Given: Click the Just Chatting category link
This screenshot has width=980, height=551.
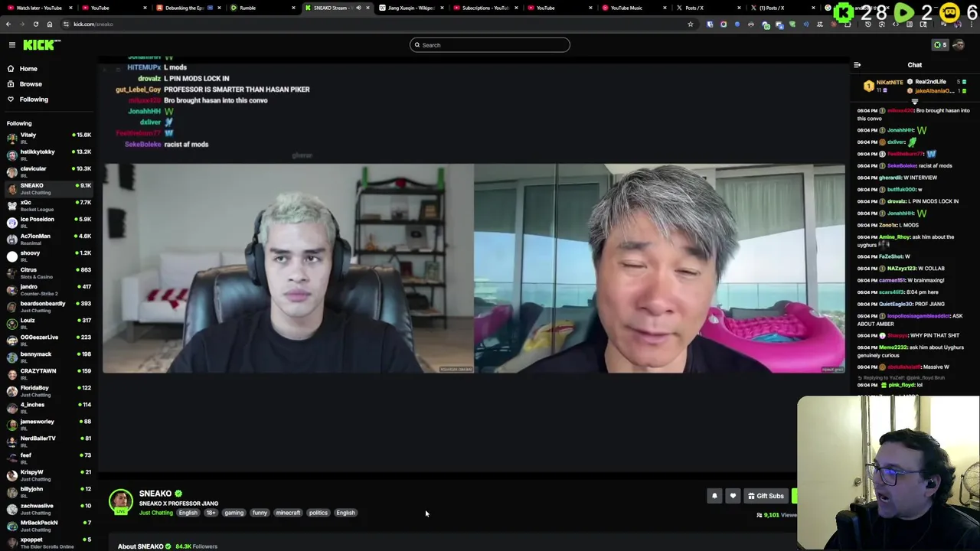Looking at the screenshot, I should pyautogui.click(x=155, y=513).
